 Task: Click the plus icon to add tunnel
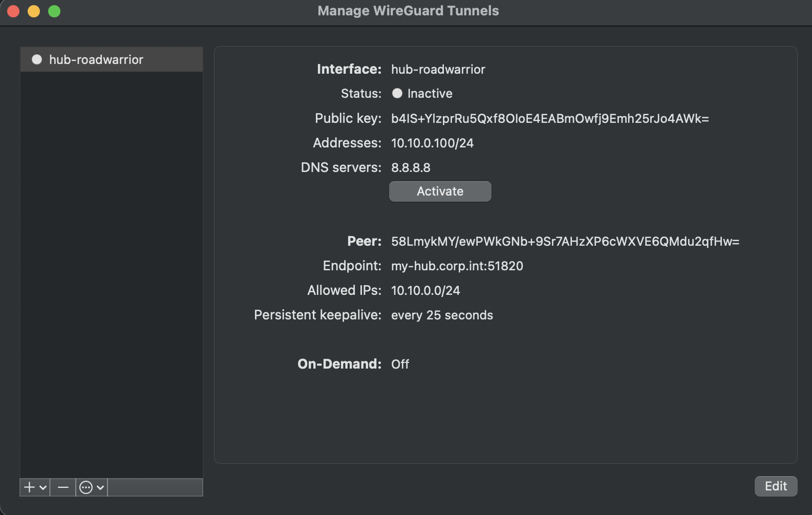[x=30, y=487]
